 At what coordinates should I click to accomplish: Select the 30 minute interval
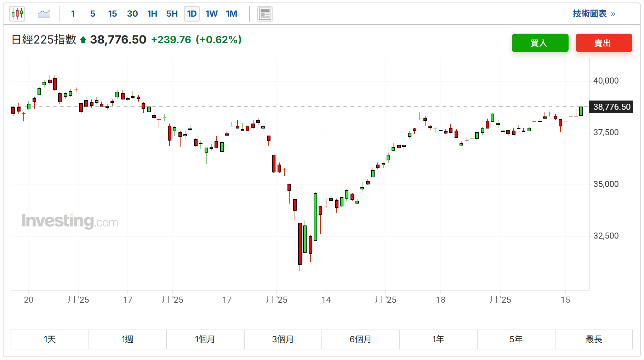132,14
